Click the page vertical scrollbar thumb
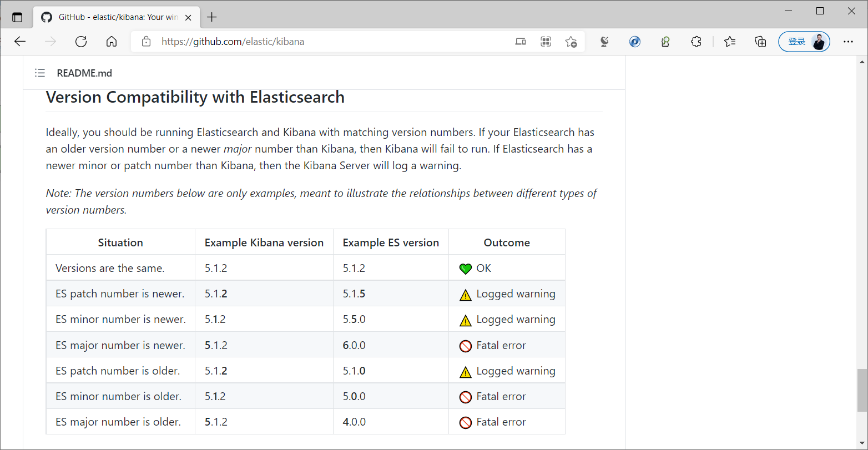Screen dimensions: 868x450 [x=862, y=390]
